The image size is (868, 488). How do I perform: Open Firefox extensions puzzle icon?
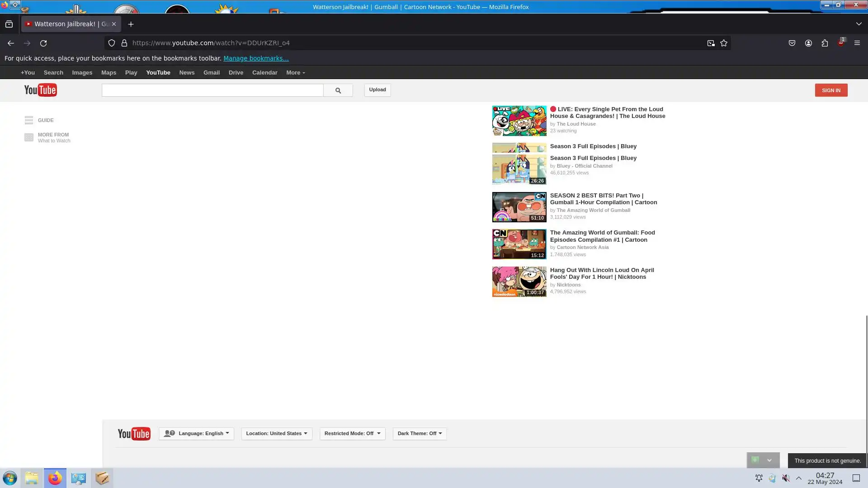pos(825,43)
